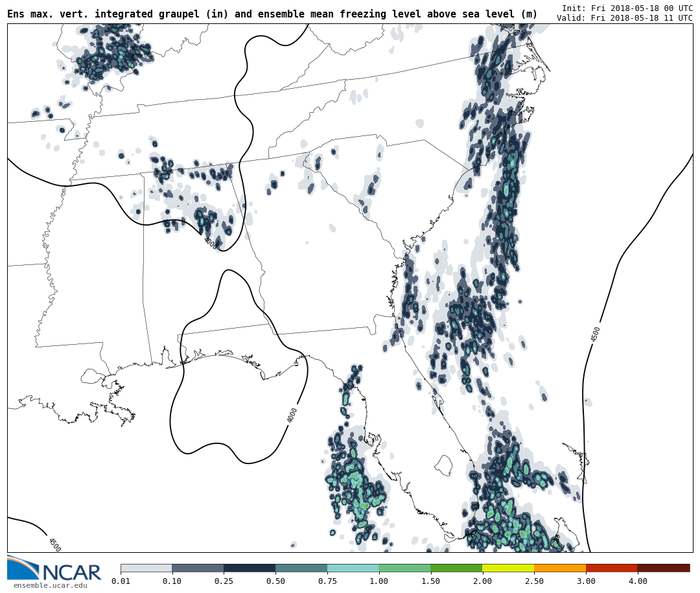Image resolution: width=700 pixels, height=593 pixels.
Task: Click the 4000 contour label in eastern Alabama
Action: 210,243
